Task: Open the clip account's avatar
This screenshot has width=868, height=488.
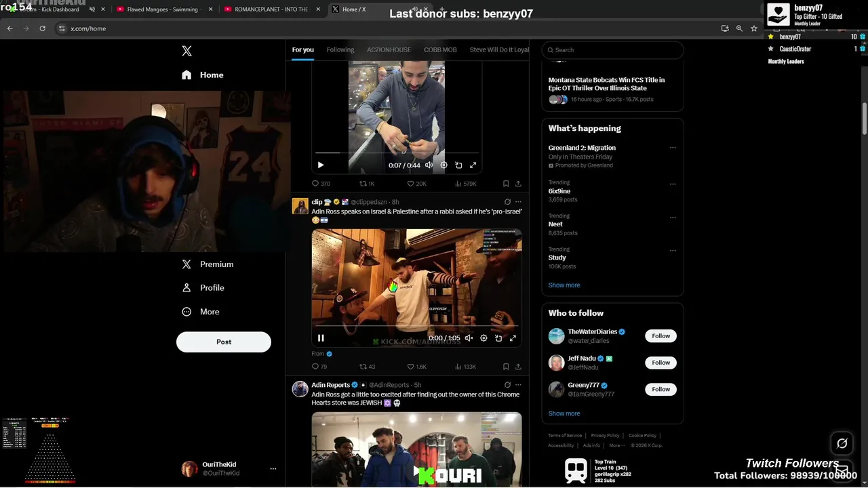Action: (300, 206)
